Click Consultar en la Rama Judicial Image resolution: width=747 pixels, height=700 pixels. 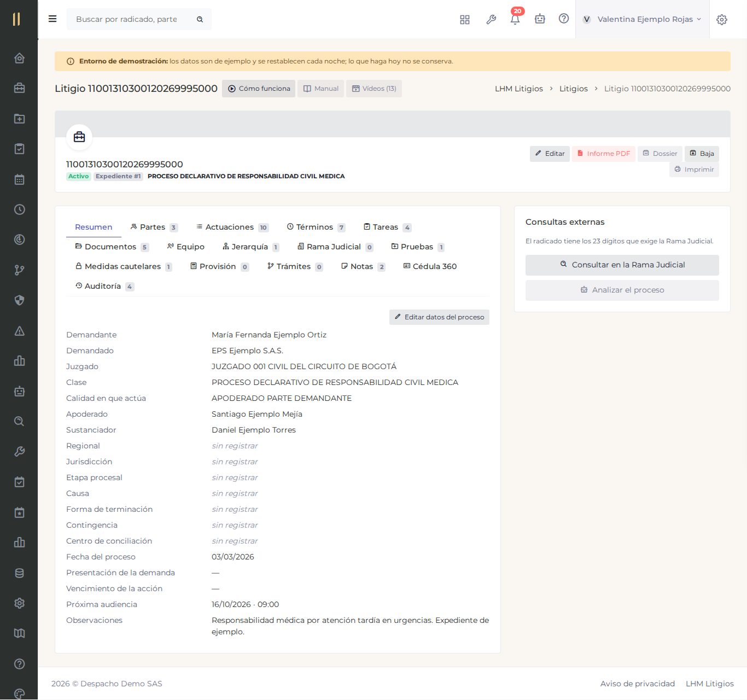pos(622,265)
